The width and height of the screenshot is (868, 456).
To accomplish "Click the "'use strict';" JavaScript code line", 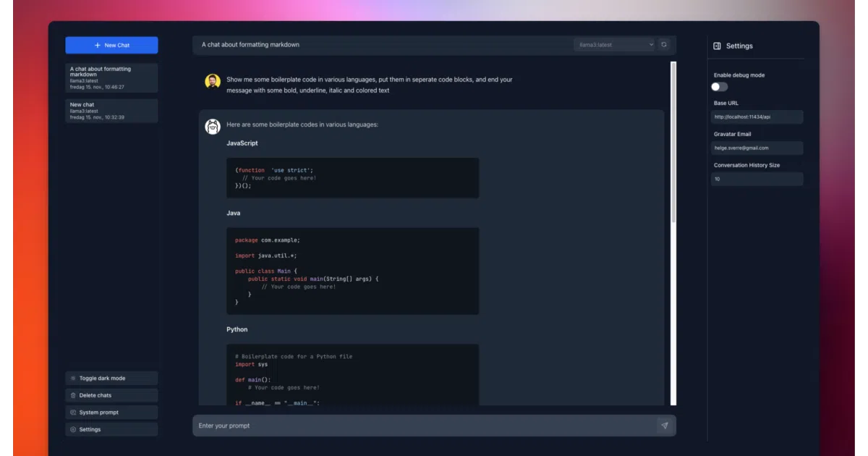I will click(x=274, y=170).
